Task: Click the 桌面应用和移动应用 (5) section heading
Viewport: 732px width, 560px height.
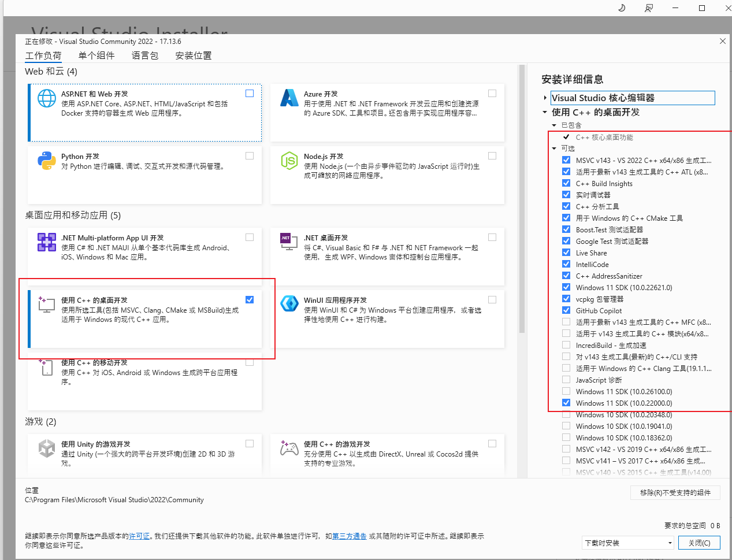Action: coord(73,215)
